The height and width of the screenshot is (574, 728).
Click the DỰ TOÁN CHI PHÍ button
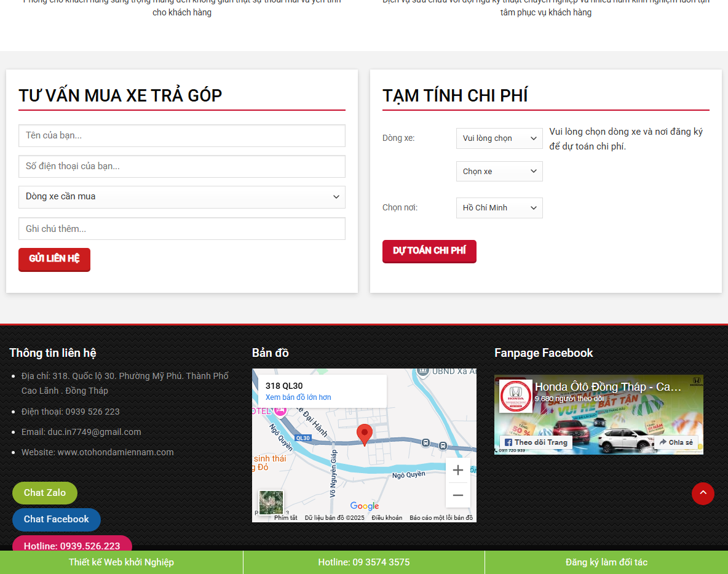(429, 251)
